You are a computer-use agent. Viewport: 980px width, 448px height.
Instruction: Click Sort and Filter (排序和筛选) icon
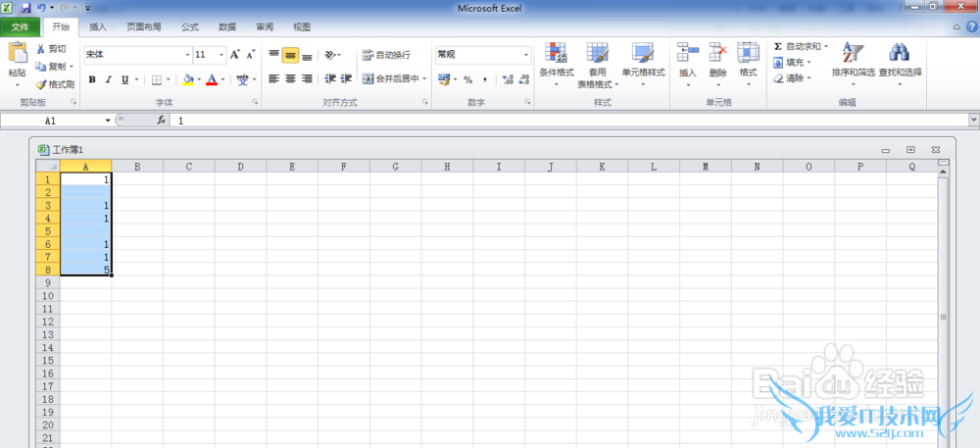coord(854,55)
